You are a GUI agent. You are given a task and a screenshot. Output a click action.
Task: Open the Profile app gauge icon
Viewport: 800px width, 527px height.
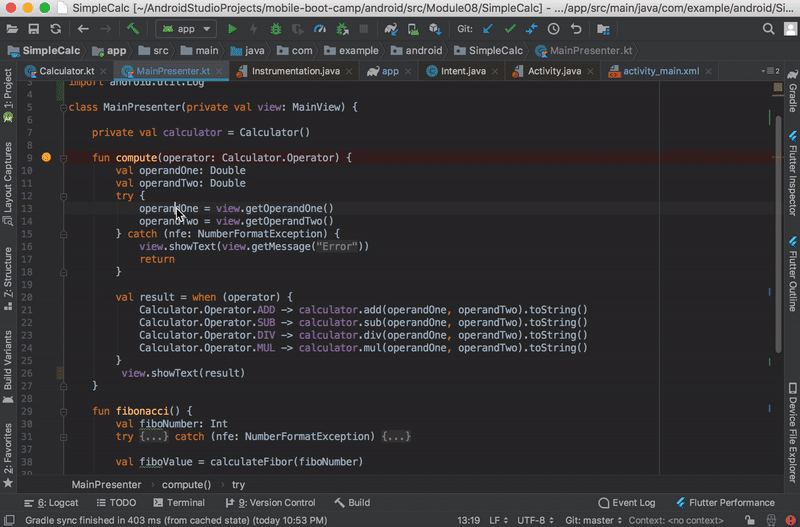[x=320, y=29]
